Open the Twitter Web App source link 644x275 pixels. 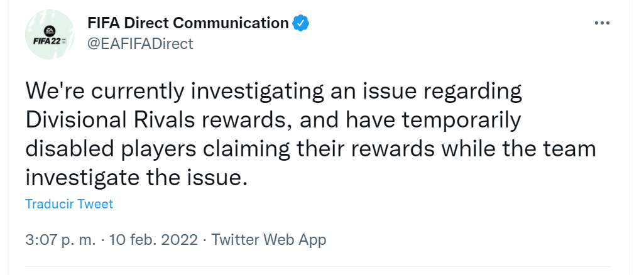[x=269, y=240]
